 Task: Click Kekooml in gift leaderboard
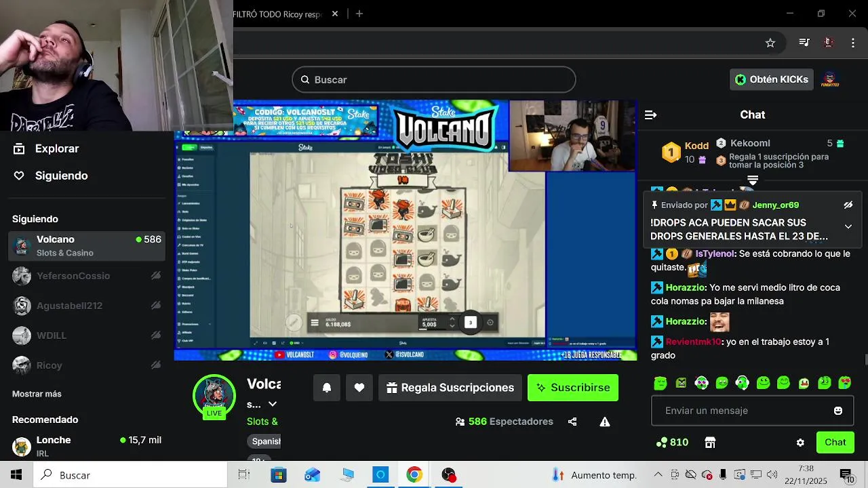coord(750,143)
